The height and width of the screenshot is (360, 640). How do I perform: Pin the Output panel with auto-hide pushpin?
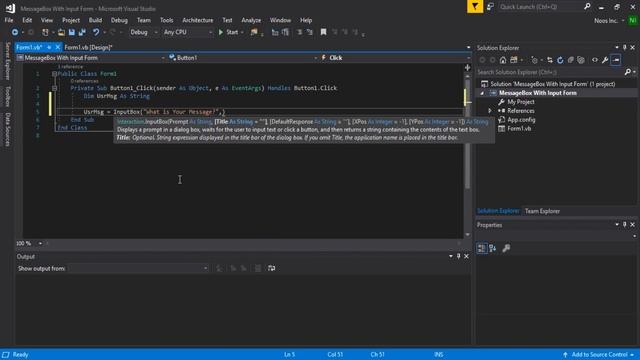458,256
